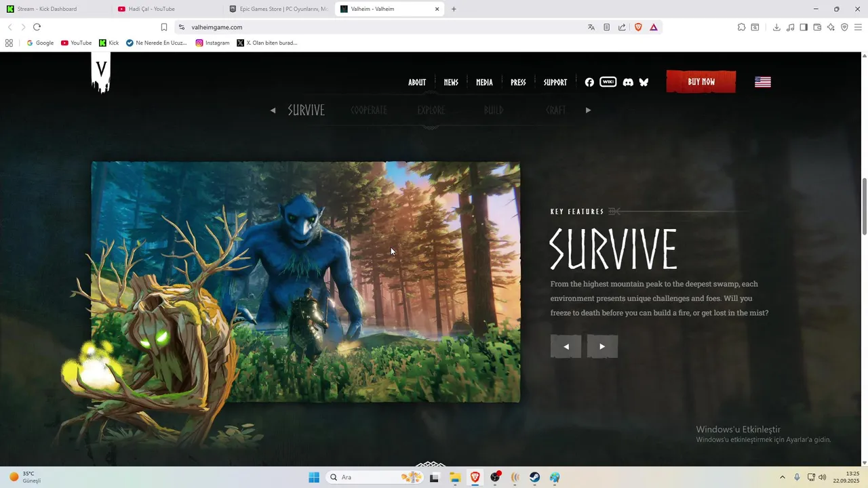Click the share page icon

click(622, 27)
